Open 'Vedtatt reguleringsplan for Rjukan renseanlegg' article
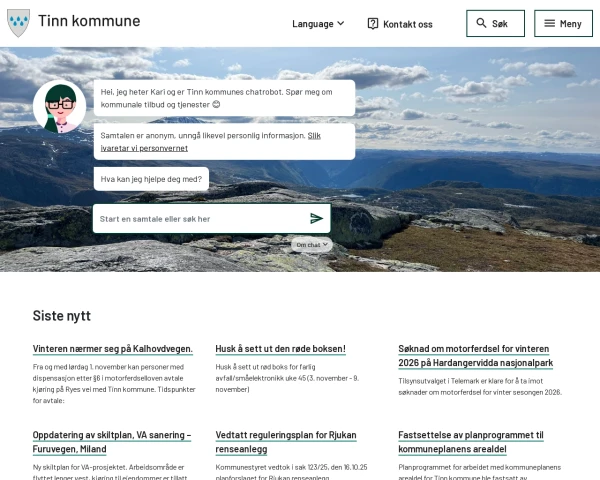600x480 pixels. [x=286, y=442]
